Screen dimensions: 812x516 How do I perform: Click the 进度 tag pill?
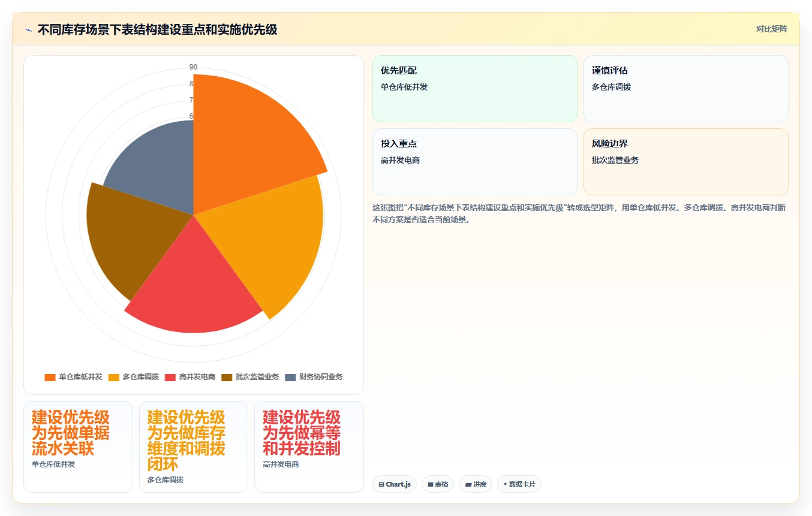(x=476, y=484)
